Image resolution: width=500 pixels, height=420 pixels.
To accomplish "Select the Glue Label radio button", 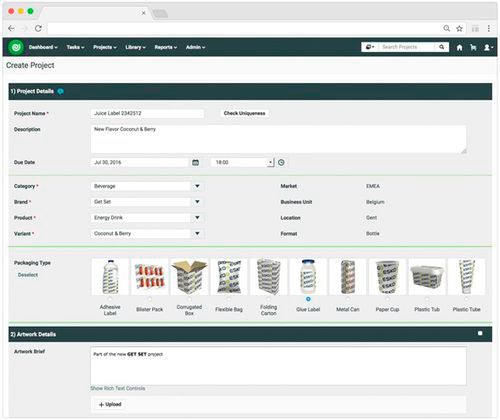I will click(x=308, y=299).
